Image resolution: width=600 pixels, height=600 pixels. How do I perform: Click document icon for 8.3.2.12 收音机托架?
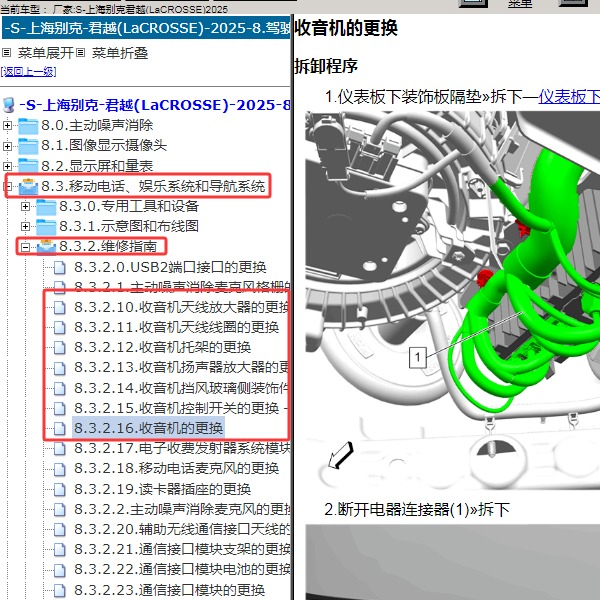60,347
